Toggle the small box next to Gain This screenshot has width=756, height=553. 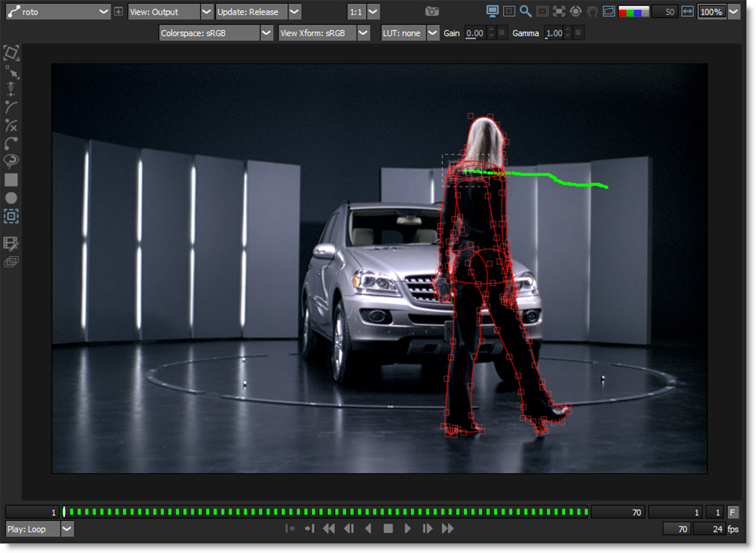pyautogui.click(x=502, y=33)
